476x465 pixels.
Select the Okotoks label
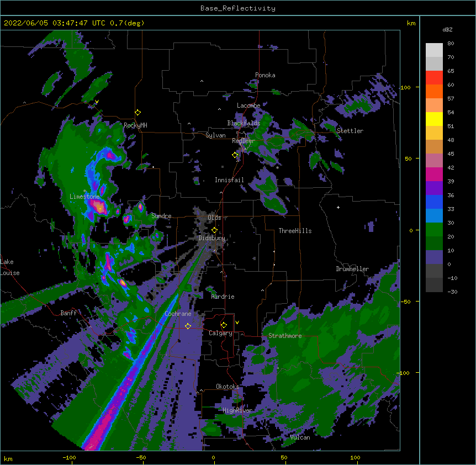tap(228, 387)
